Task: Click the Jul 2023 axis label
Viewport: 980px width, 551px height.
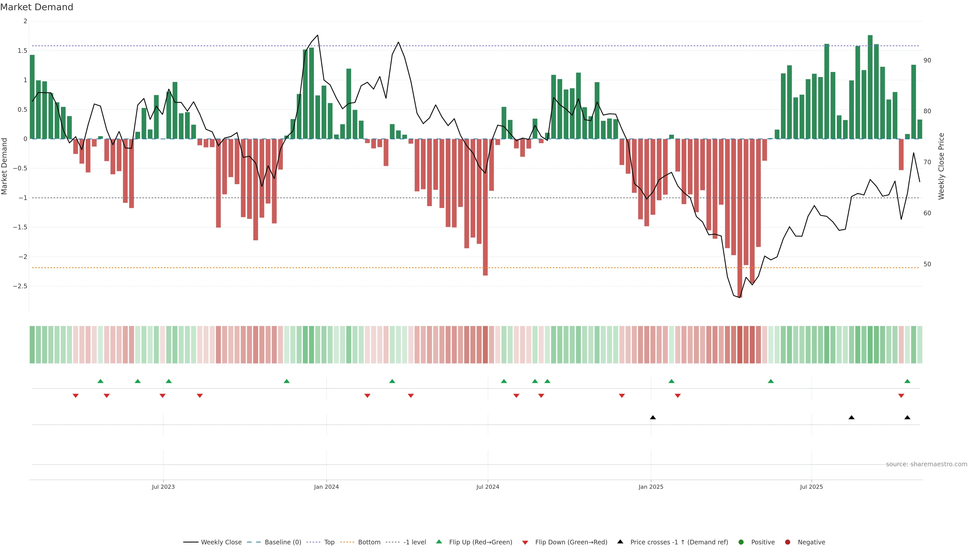Action: click(163, 487)
